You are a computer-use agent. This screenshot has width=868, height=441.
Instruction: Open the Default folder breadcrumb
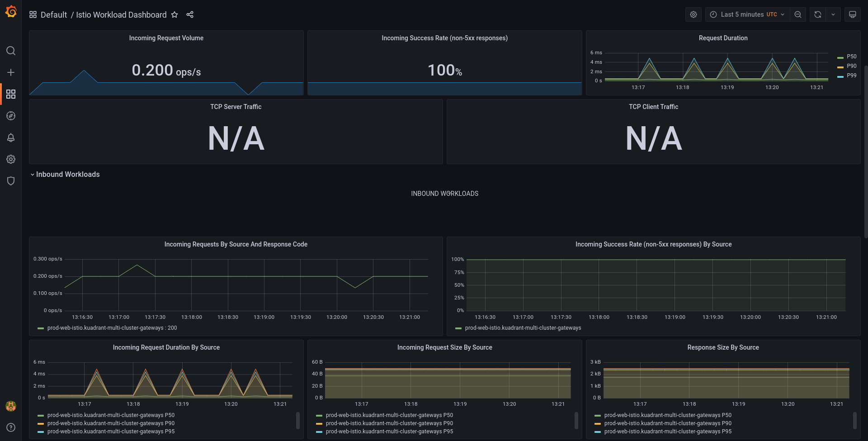point(54,15)
